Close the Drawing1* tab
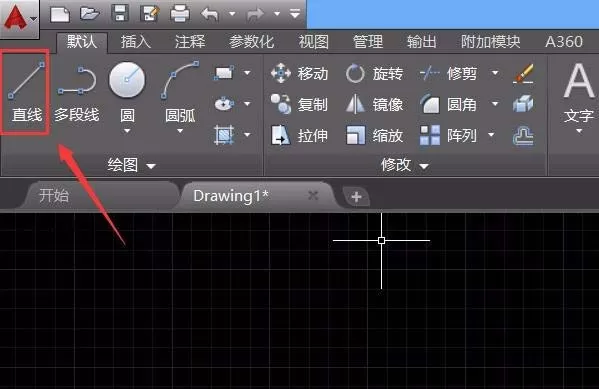This screenshot has height=389, width=599. [x=313, y=196]
